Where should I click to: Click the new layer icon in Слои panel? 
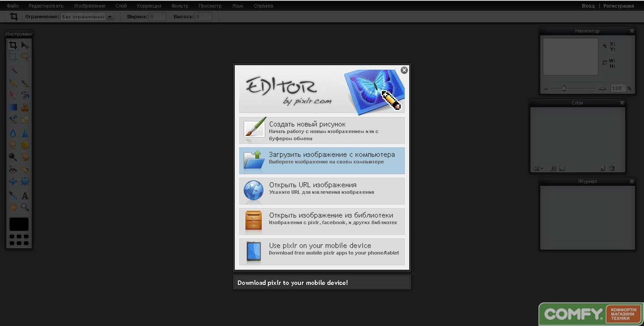(602, 168)
